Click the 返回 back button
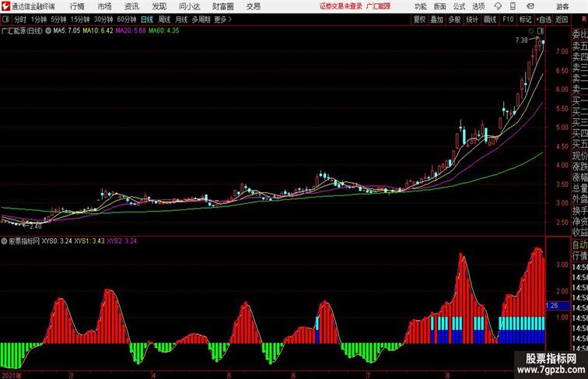 (562, 19)
